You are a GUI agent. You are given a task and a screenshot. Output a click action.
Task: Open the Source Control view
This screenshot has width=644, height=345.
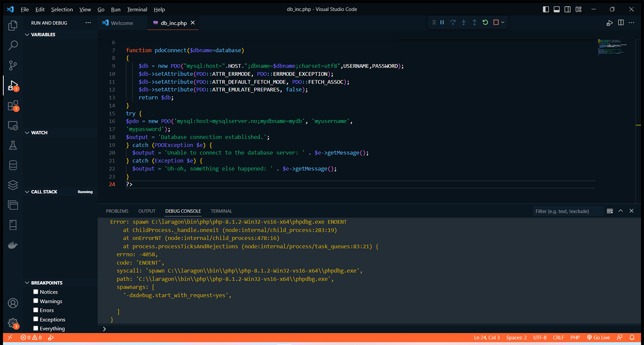[x=13, y=65]
